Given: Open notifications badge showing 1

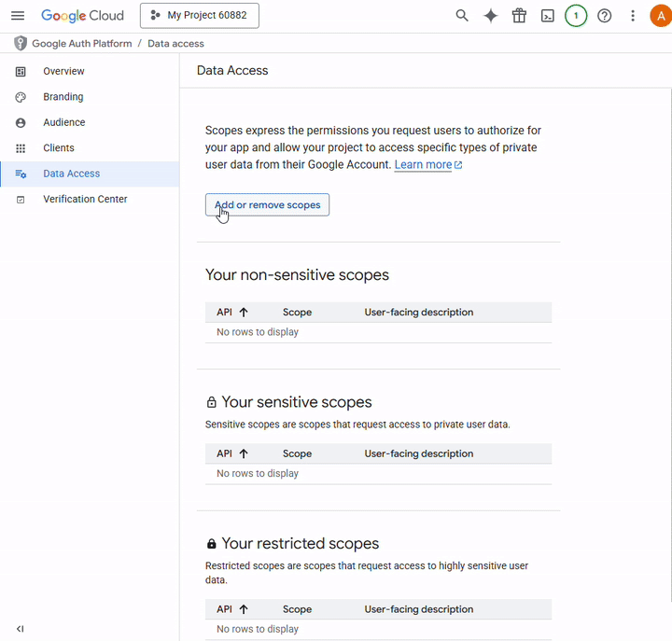Looking at the screenshot, I should (576, 16).
